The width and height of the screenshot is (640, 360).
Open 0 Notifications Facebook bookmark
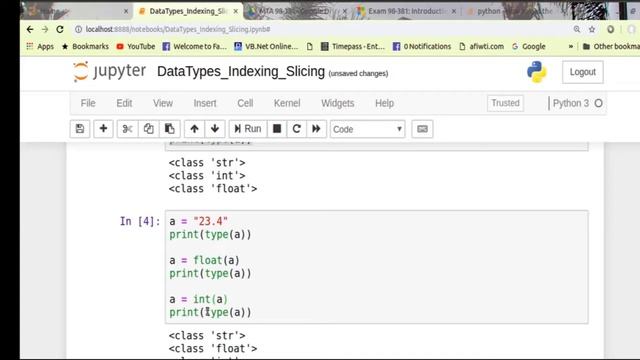coord(422,47)
